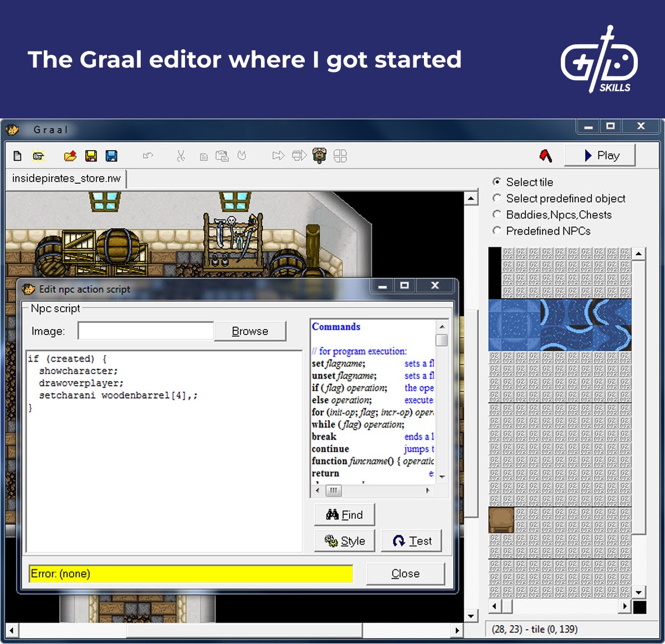Click the Image file name field
The image size is (665, 644).
tap(146, 331)
